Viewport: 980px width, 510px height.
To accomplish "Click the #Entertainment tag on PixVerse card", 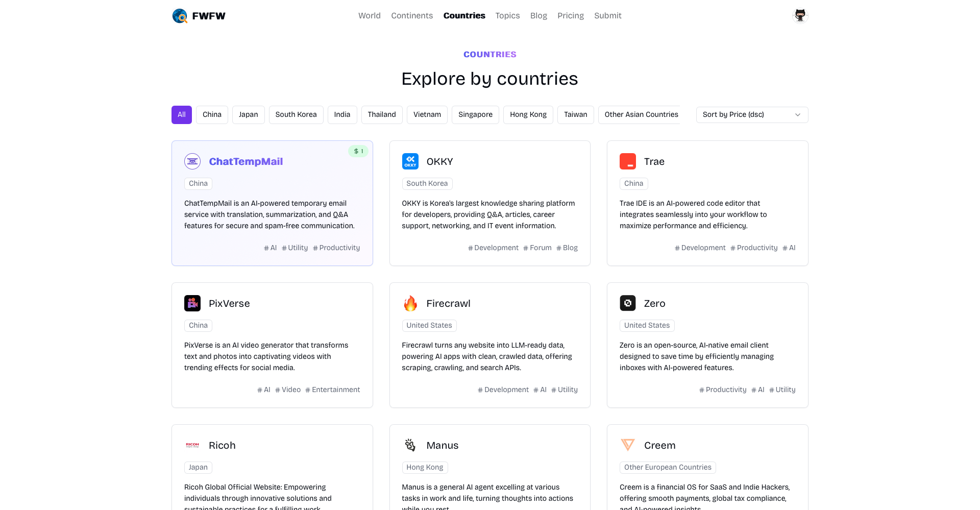I will coord(333,390).
